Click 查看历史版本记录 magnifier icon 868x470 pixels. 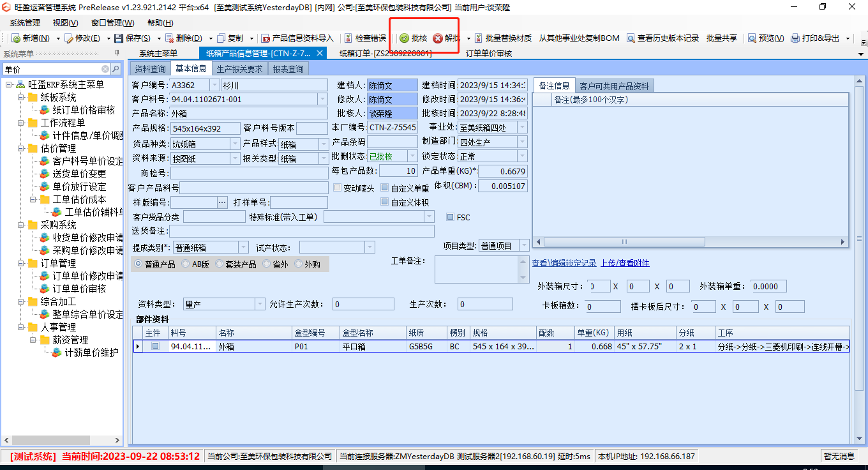(x=631, y=38)
